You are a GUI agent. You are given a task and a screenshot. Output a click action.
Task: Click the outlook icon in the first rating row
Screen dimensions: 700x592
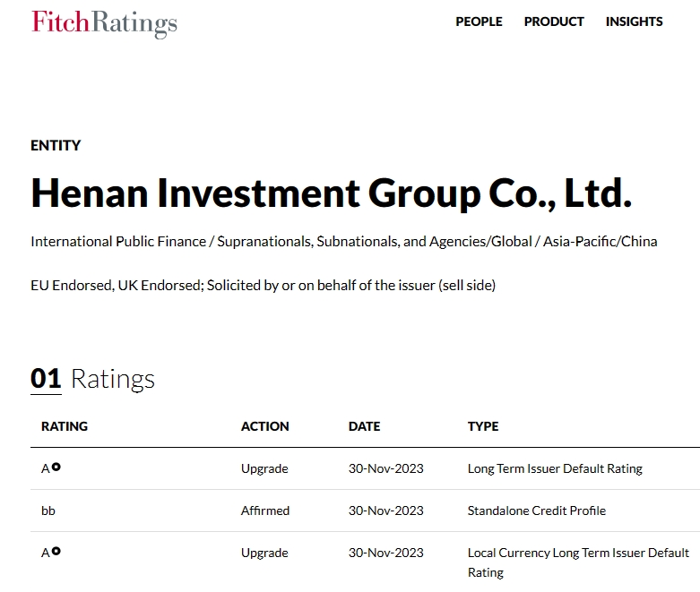(x=56, y=468)
